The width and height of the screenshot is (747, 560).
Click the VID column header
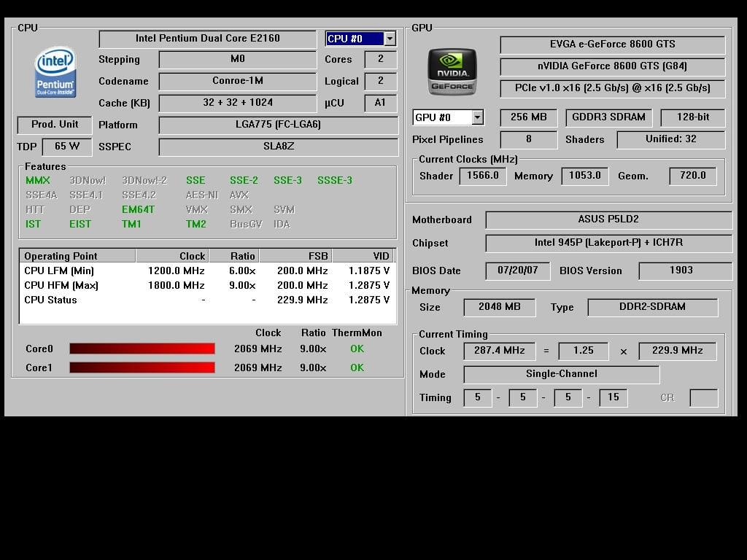pos(363,256)
